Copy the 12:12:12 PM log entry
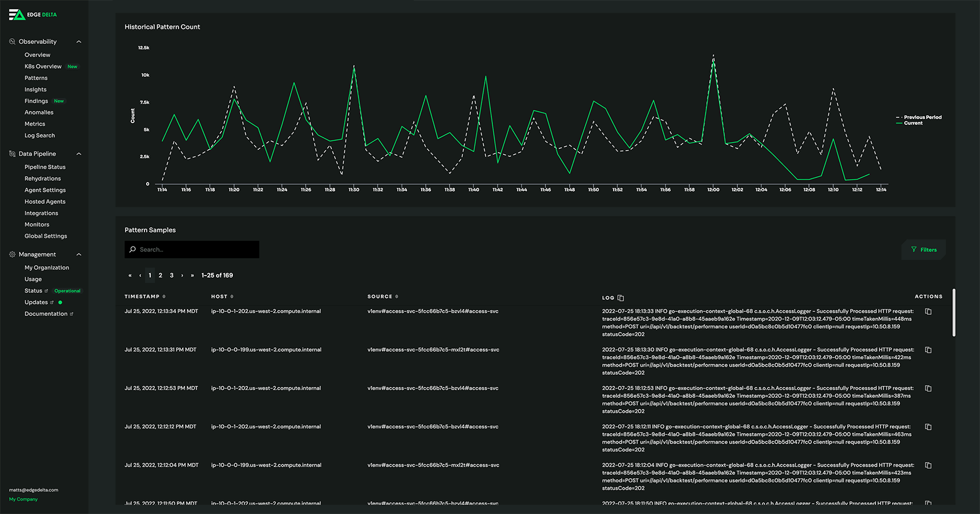Viewport: 980px width, 514px height. 928,427
